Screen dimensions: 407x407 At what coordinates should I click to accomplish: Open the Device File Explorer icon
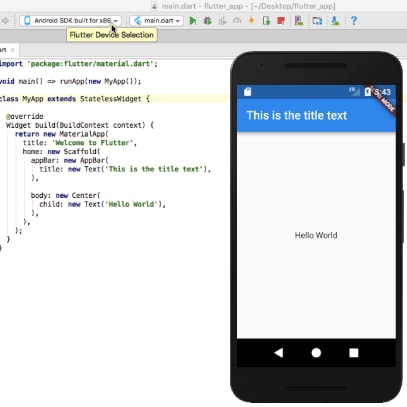click(x=317, y=21)
